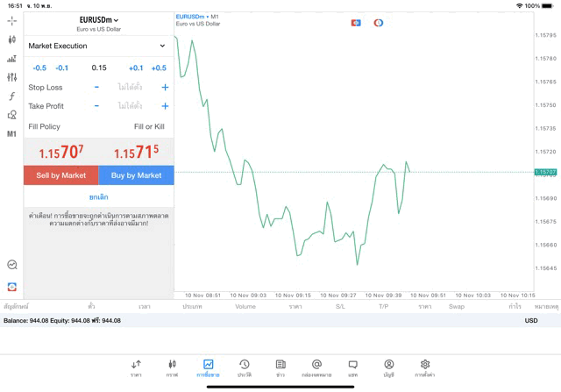Open the indicators (f) icon
Viewport: 561px width, 392px height.
click(x=11, y=96)
